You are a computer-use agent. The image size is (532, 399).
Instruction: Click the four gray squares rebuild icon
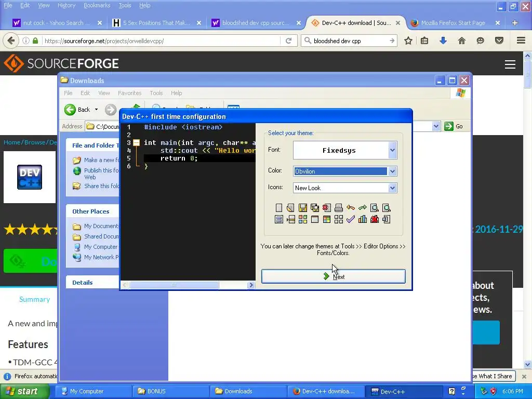click(x=339, y=220)
